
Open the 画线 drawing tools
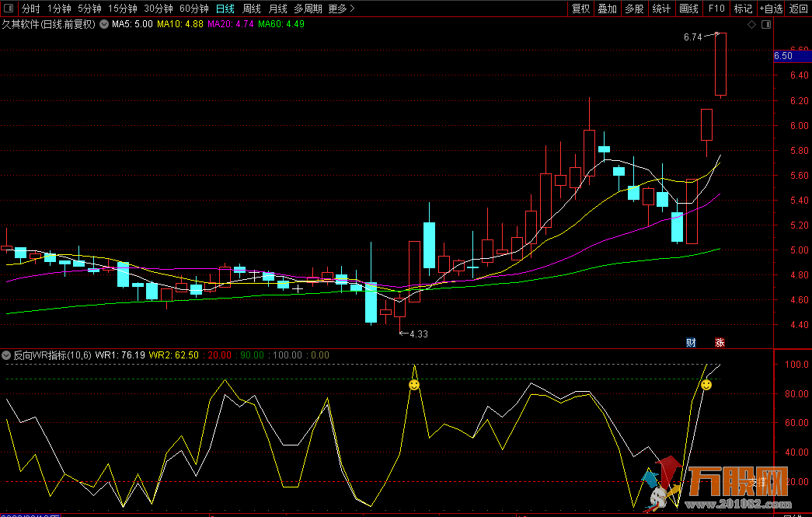tap(688, 9)
